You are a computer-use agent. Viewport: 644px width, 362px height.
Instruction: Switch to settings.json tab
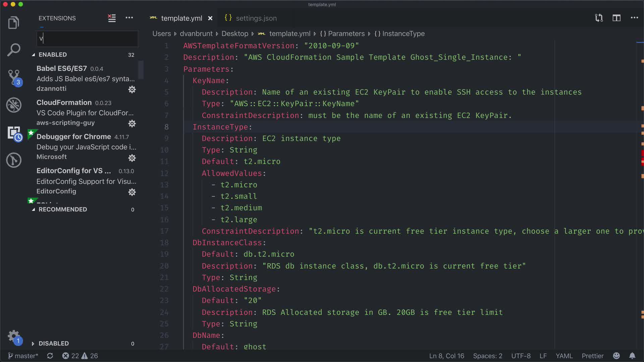click(x=256, y=18)
